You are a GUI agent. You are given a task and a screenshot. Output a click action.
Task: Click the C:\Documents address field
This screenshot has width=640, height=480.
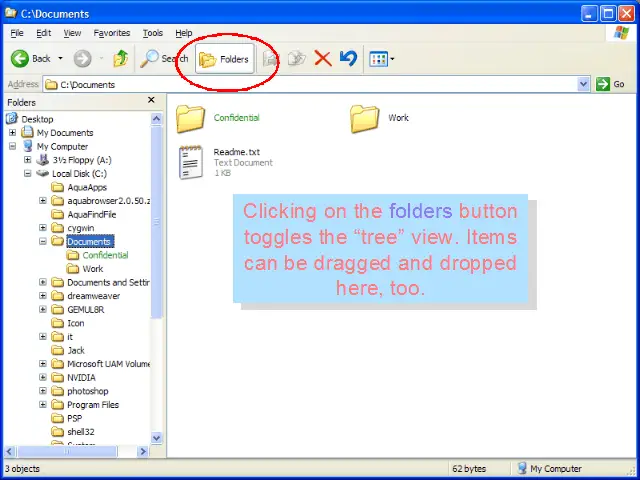click(x=300, y=85)
